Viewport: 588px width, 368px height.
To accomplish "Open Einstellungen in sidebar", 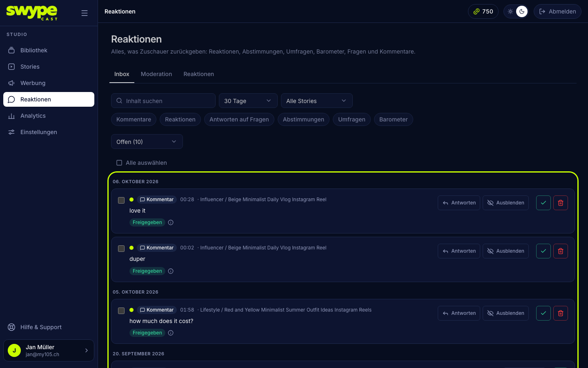I will pyautogui.click(x=49, y=132).
